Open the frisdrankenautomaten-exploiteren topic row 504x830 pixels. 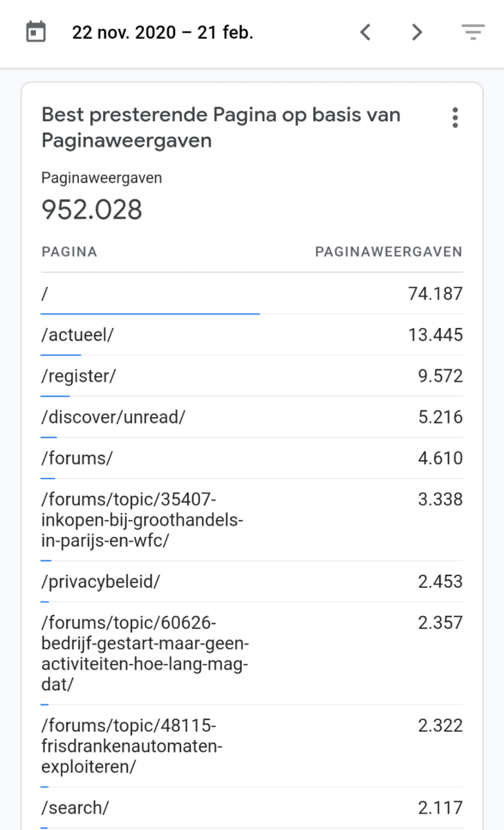252,746
